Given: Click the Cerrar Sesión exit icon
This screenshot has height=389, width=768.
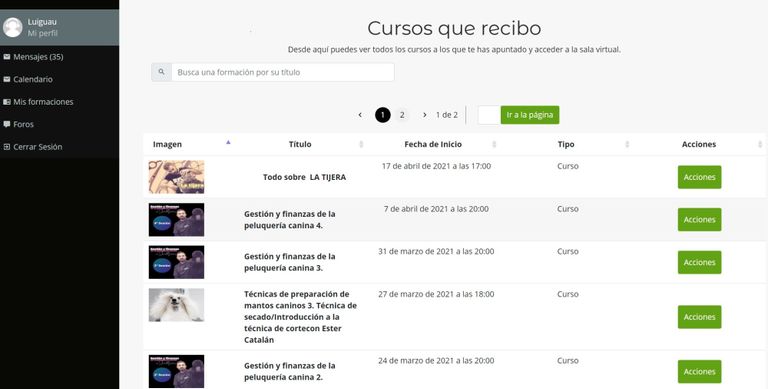Looking at the screenshot, I should tap(7, 147).
